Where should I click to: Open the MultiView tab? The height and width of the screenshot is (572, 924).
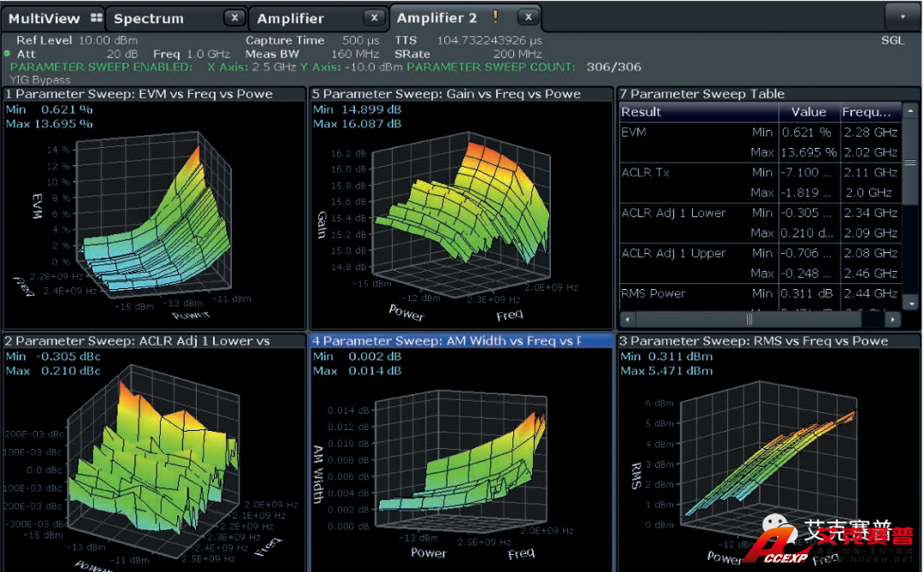(43, 18)
